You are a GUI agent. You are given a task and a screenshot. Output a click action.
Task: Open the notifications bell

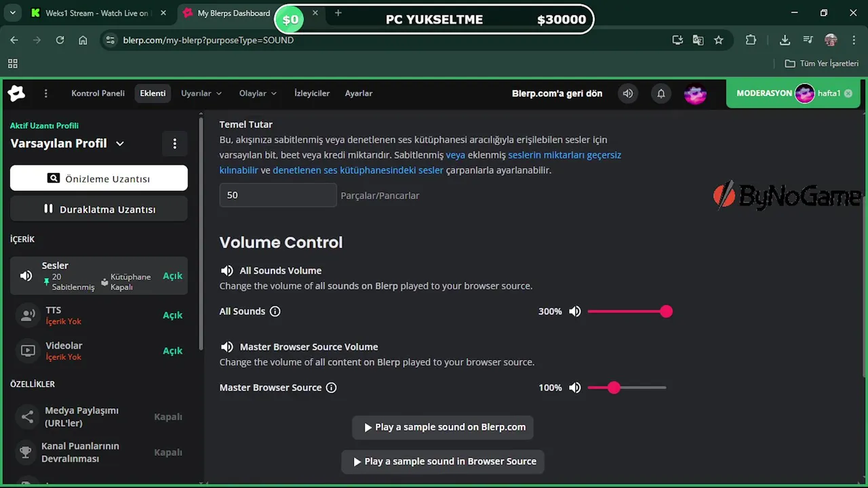pyautogui.click(x=661, y=94)
